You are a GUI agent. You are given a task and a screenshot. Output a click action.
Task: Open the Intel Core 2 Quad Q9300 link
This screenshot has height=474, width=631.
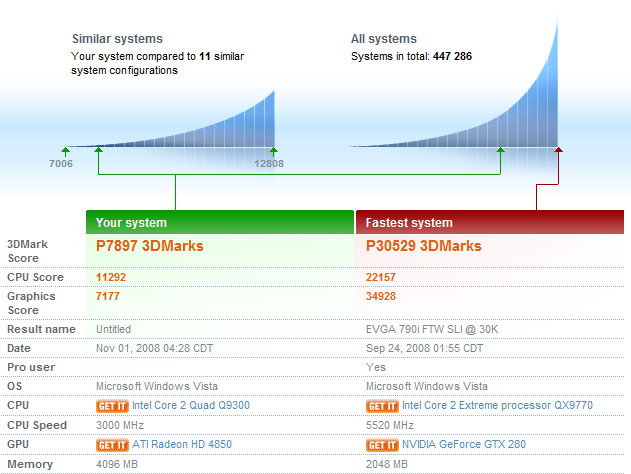191,405
